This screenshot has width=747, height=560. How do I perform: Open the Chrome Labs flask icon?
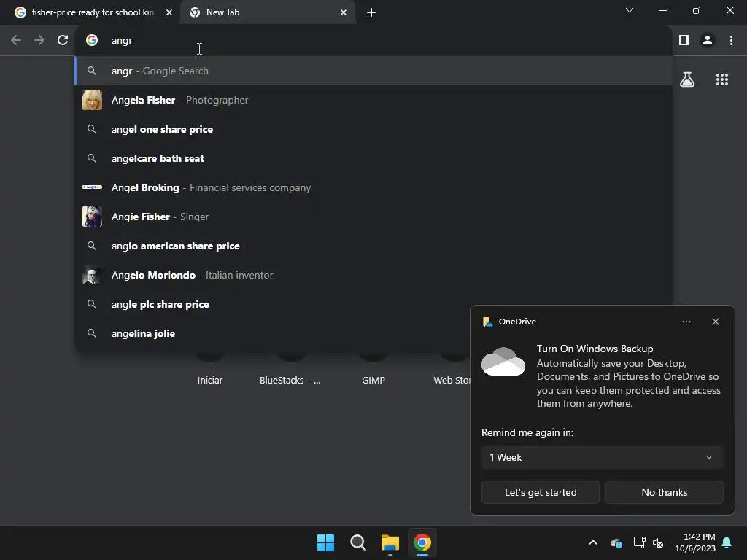point(687,79)
